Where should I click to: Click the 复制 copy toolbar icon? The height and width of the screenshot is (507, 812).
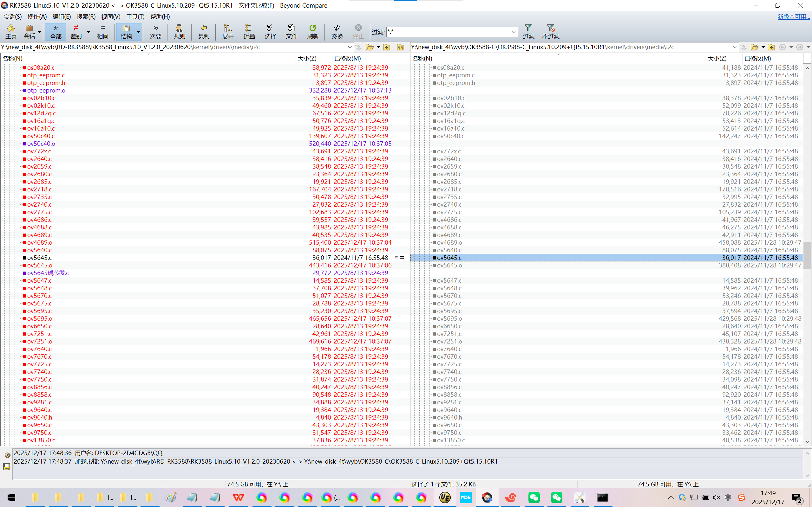click(x=204, y=31)
